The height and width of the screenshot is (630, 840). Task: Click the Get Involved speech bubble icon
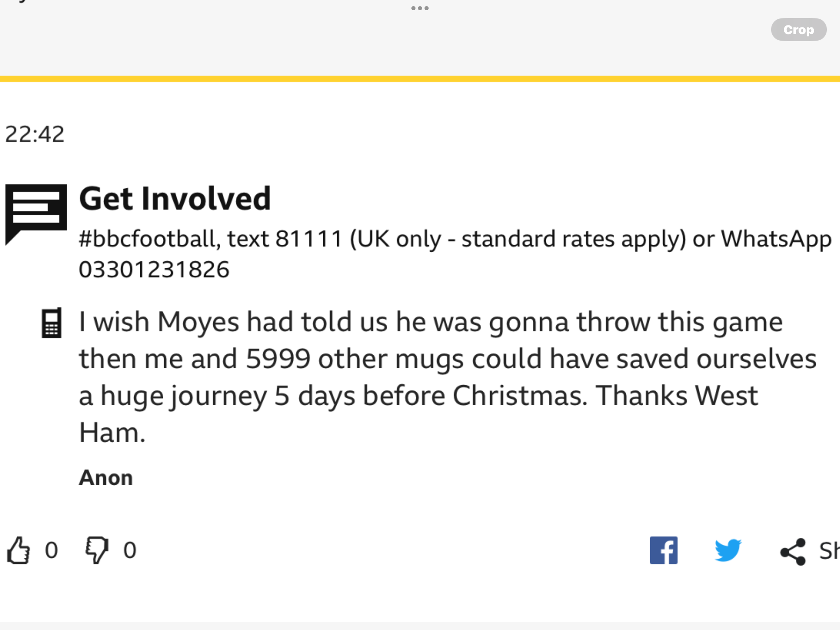pyautogui.click(x=36, y=215)
